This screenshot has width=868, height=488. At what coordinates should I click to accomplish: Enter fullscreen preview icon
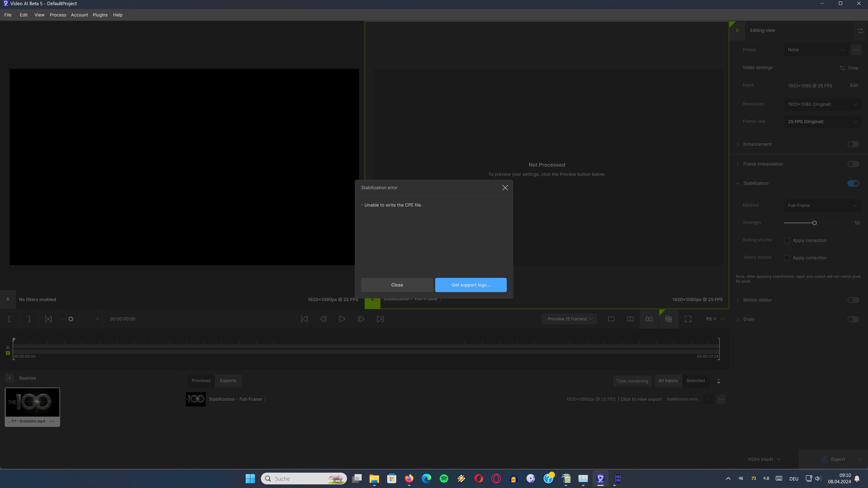[x=688, y=319]
